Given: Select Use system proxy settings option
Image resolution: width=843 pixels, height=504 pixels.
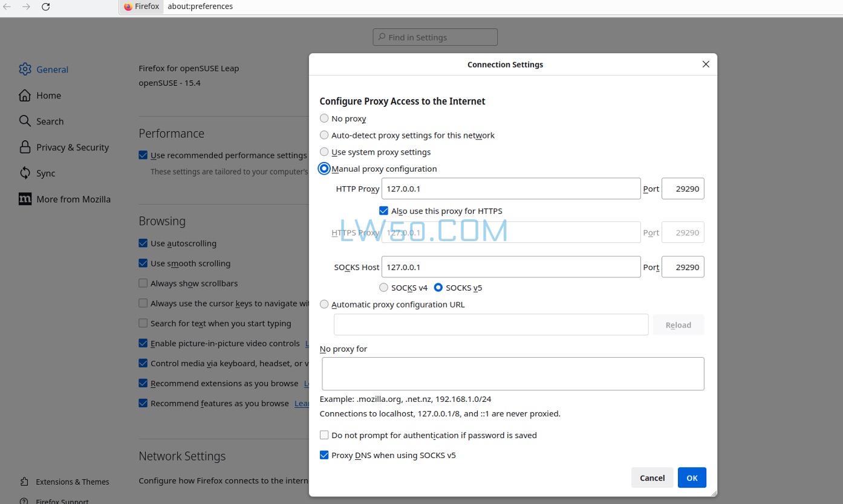Looking at the screenshot, I should click(x=324, y=152).
